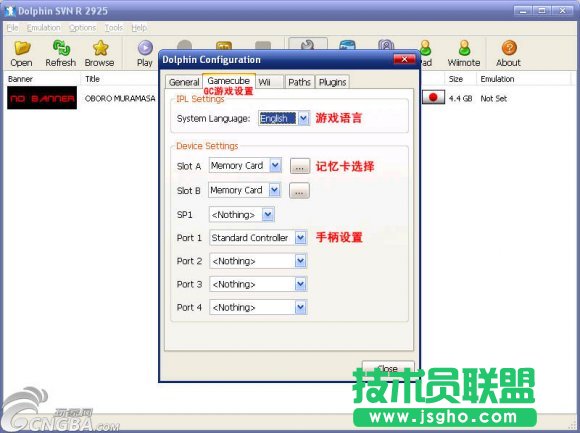Open the Plugins tab
Screen dimensions: 580x433
tap(332, 82)
